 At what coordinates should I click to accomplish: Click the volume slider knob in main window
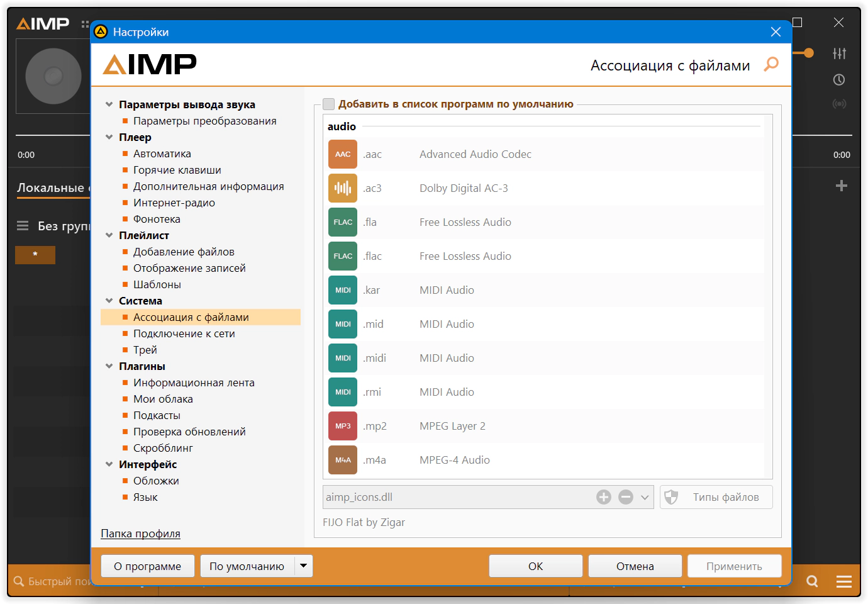point(808,53)
